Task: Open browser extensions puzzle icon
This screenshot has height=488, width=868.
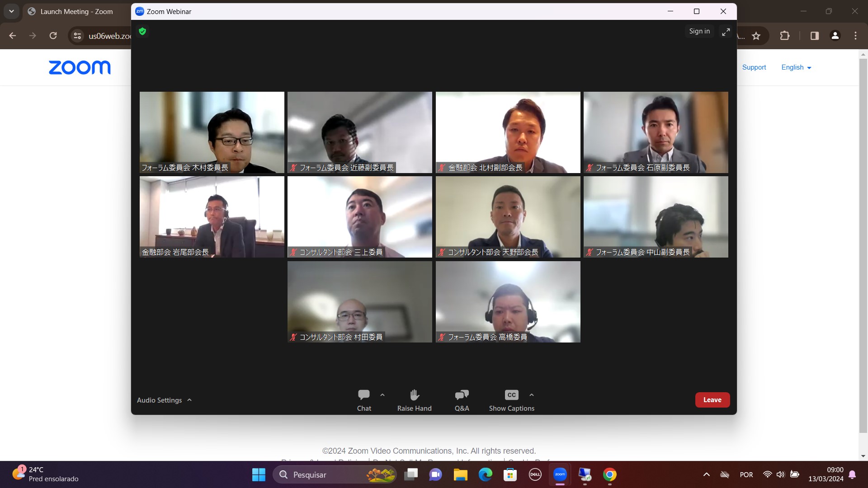Action: point(785,36)
